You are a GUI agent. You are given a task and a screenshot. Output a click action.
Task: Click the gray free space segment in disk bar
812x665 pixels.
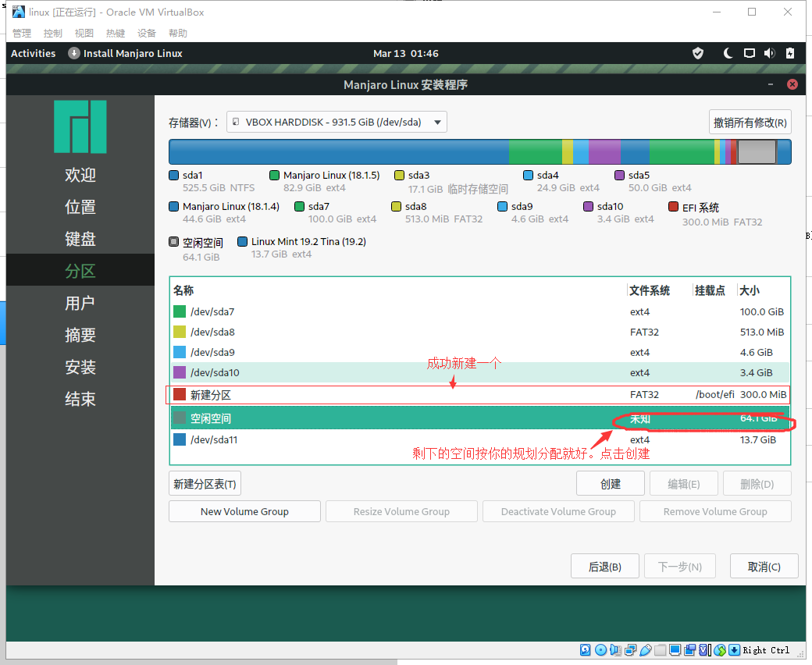point(757,151)
